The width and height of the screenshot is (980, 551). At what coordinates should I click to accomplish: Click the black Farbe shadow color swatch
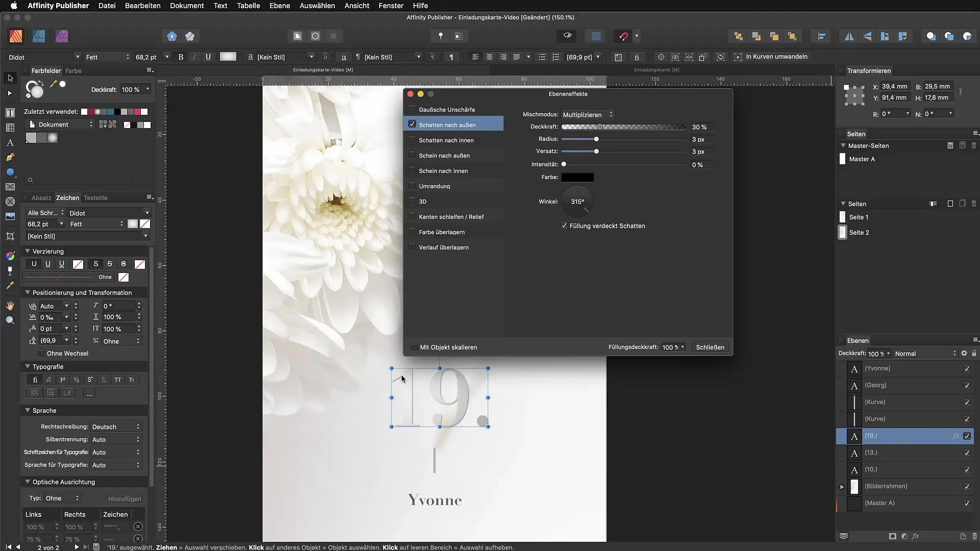577,177
